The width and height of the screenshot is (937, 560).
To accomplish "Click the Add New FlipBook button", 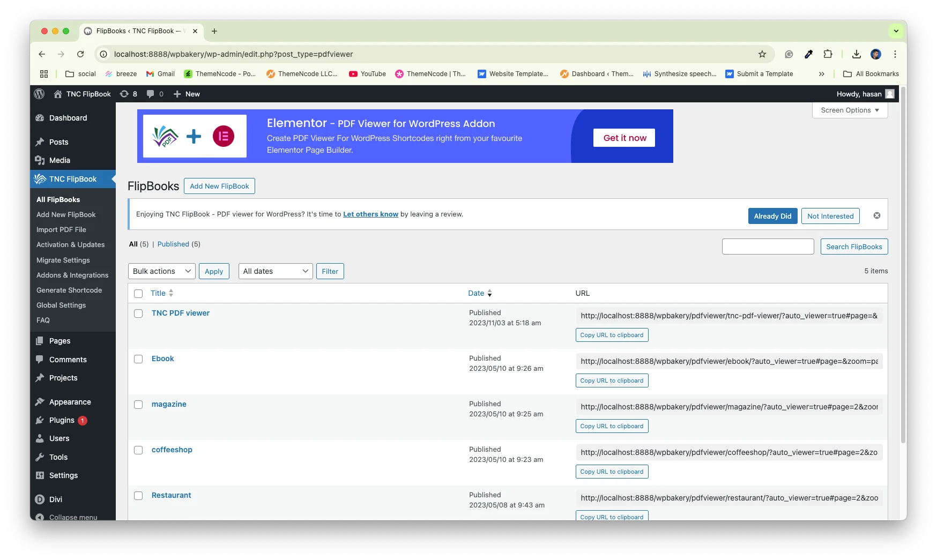I will pyautogui.click(x=219, y=186).
